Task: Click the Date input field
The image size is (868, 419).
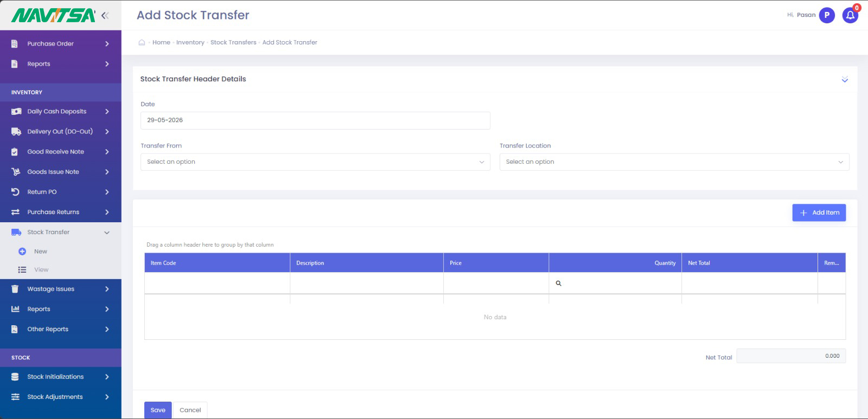Action: point(315,120)
